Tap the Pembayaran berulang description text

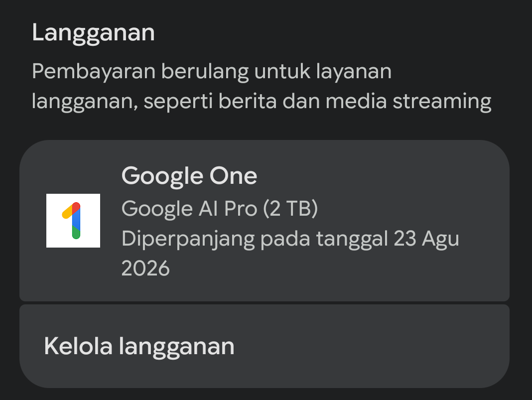coord(211,72)
